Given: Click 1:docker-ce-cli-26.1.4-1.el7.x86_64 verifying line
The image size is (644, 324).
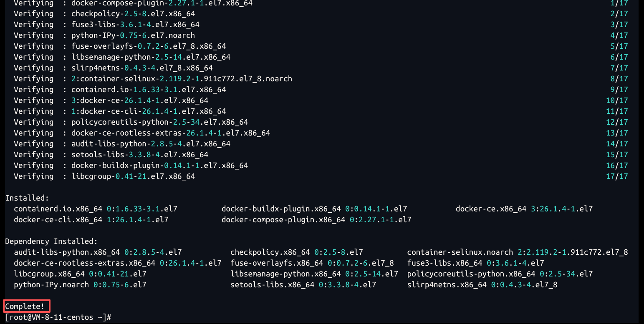Looking at the screenshot, I should 321,111.
